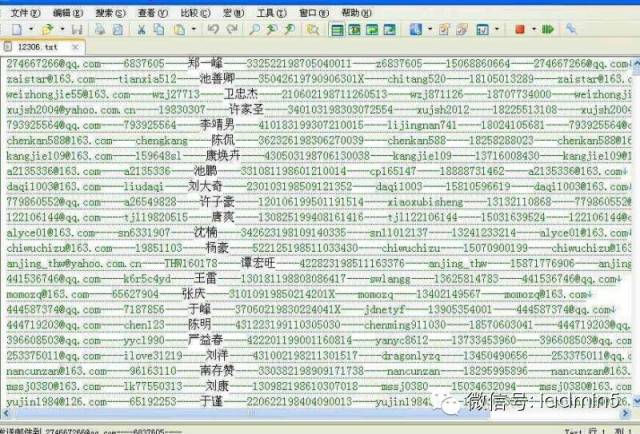Viewport: 640px width, 434px height.
Task: Open the 文件(F) menu
Action: point(25,13)
